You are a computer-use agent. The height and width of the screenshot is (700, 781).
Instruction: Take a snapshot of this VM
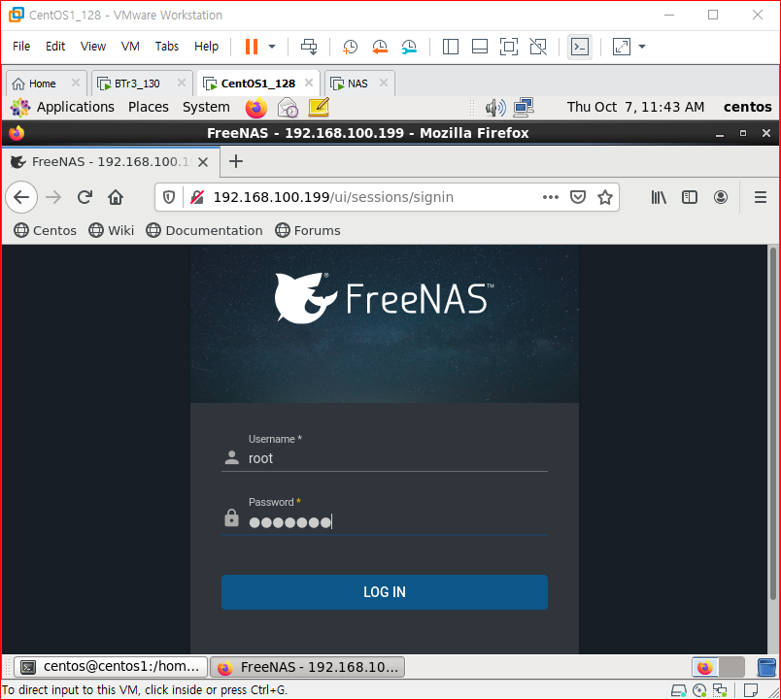click(350, 47)
